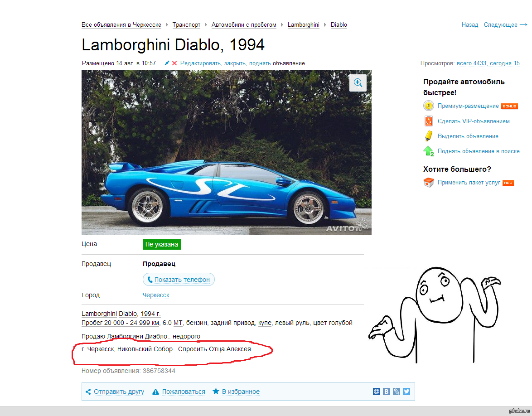
Task: Click Поднять объявление в поиске link
Action: click(x=479, y=151)
